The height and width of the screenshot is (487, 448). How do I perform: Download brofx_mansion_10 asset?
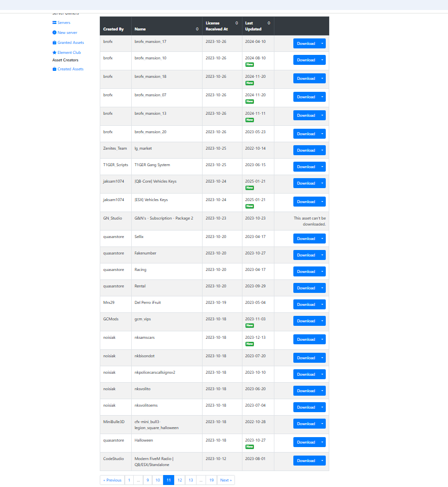(x=306, y=60)
